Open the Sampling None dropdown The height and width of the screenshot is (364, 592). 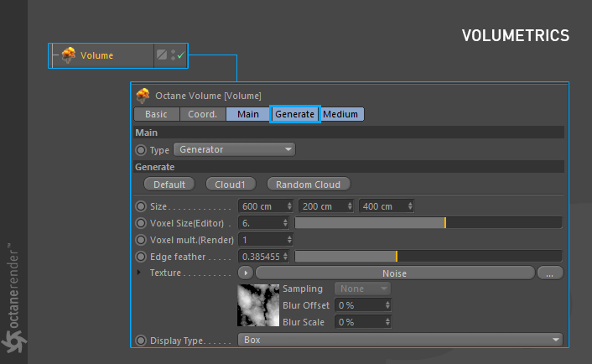click(362, 289)
